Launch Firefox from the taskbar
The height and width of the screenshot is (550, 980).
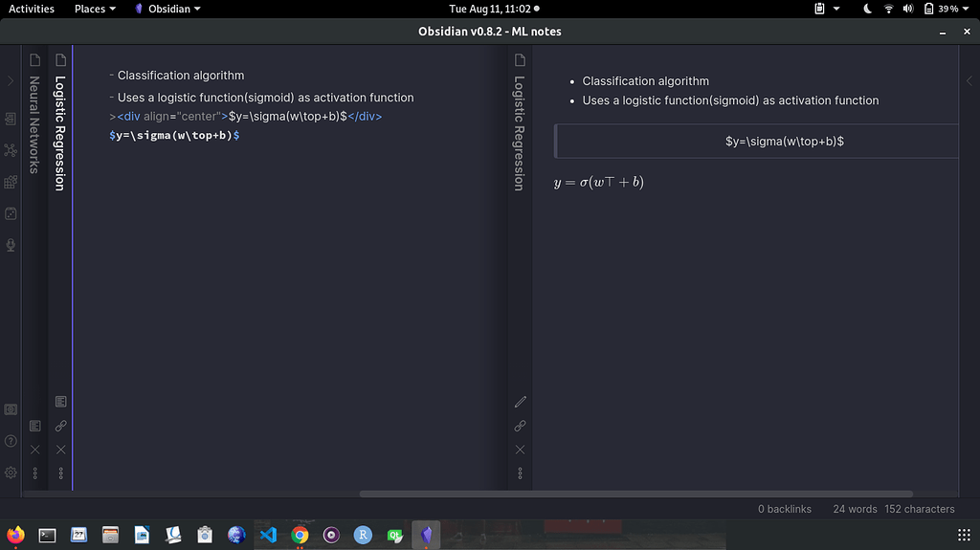(15, 535)
